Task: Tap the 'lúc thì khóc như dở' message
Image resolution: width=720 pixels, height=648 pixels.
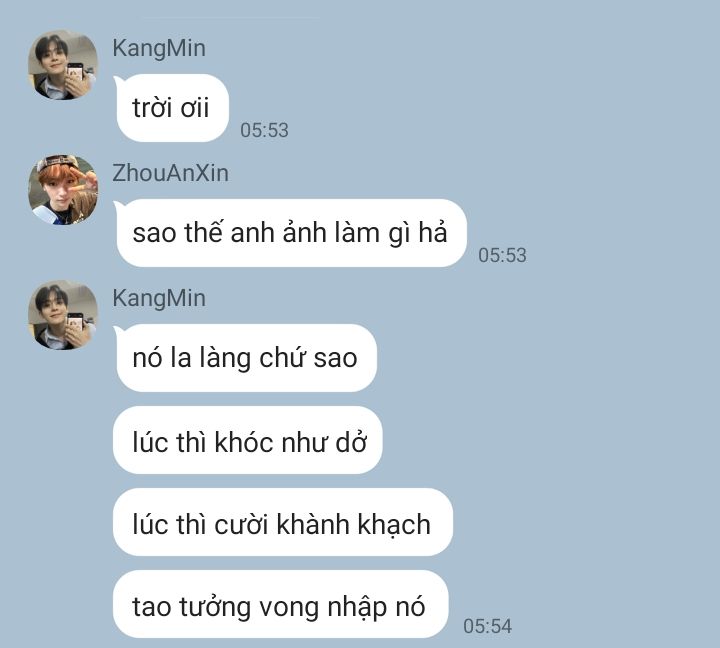Action: click(x=248, y=440)
